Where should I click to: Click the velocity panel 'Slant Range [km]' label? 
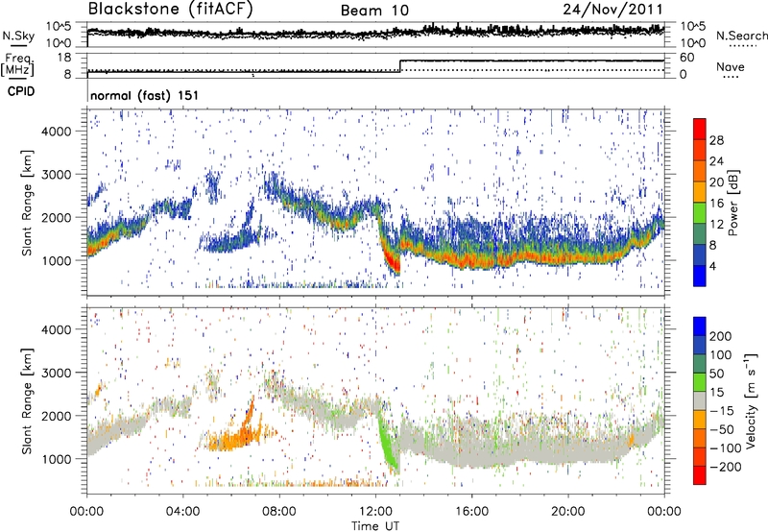pos(27,400)
